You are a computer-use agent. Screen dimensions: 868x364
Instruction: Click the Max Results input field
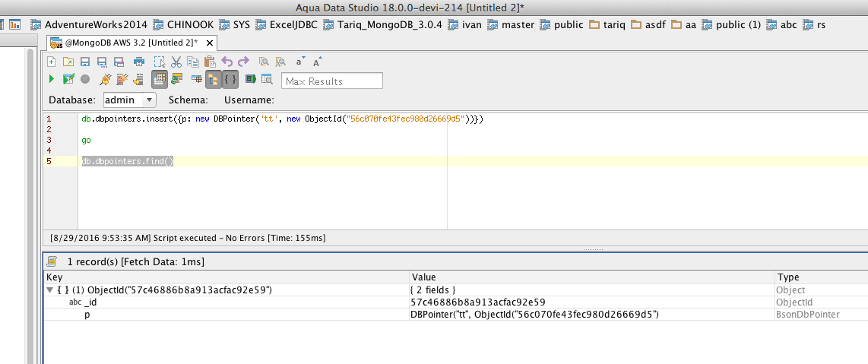331,81
